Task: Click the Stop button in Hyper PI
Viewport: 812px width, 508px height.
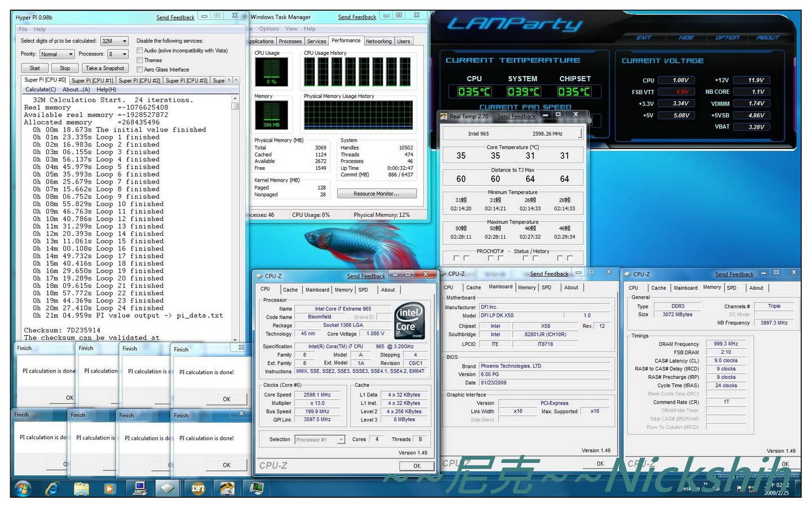Action: pyautogui.click(x=65, y=68)
